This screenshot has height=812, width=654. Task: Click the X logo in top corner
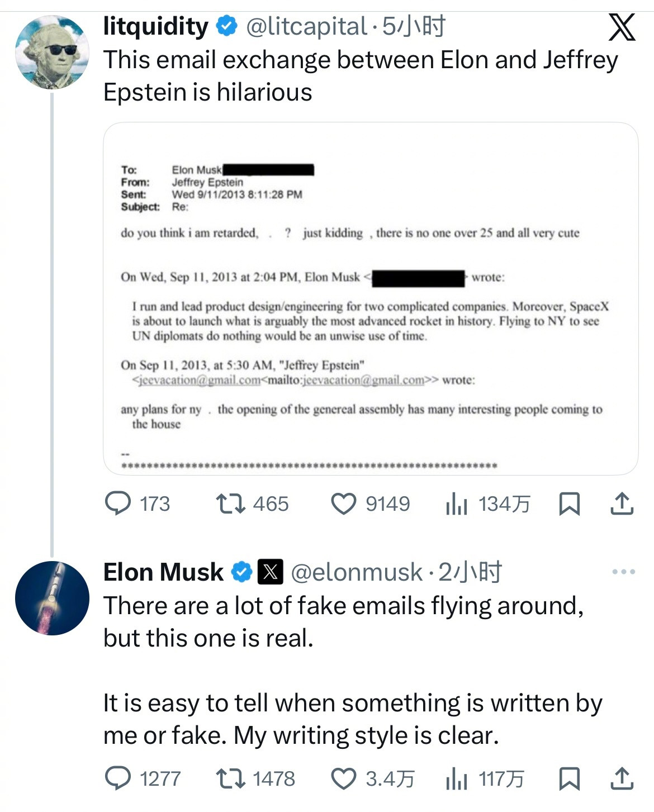[622, 27]
